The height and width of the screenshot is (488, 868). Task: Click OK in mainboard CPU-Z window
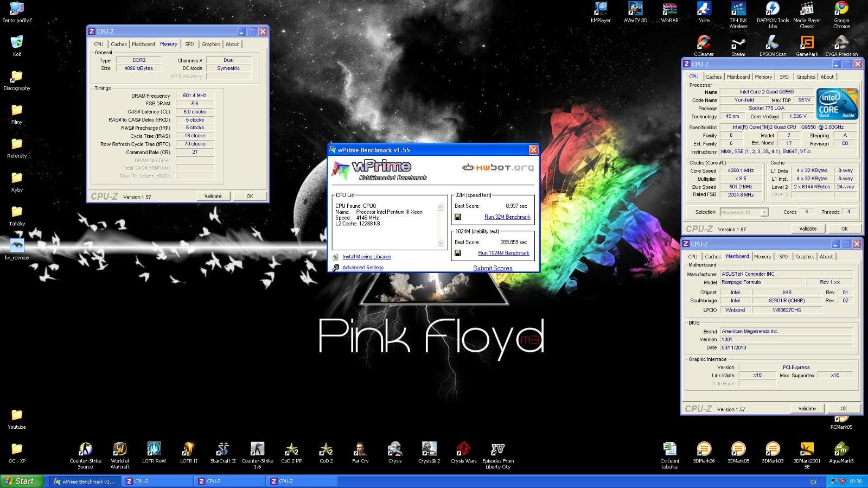pos(844,408)
